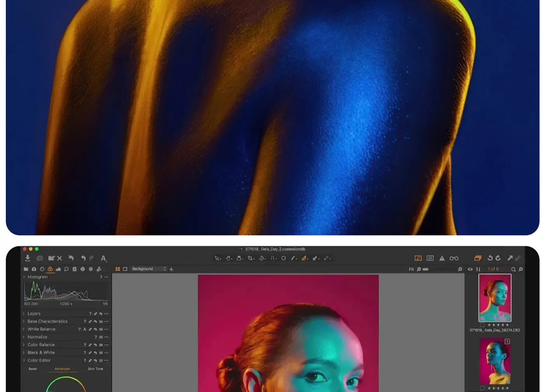Viewport: 545px width, 392px height.
Task: Open the Library folder tool tab
Action: click(x=26, y=269)
